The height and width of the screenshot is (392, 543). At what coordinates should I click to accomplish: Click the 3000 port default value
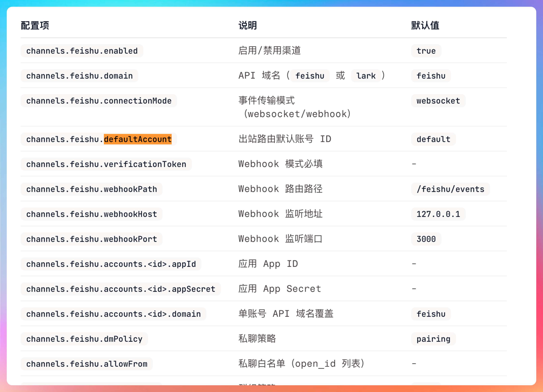click(426, 239)
